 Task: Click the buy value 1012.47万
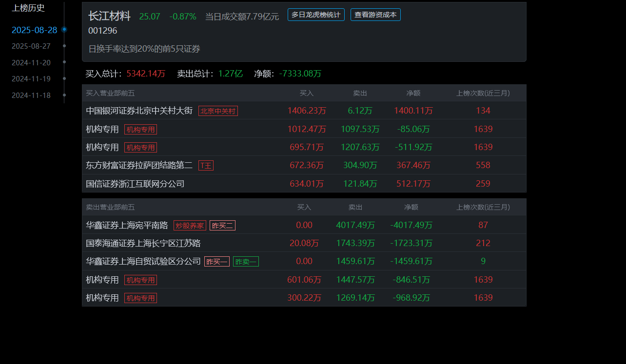click(x=307, y=129)
